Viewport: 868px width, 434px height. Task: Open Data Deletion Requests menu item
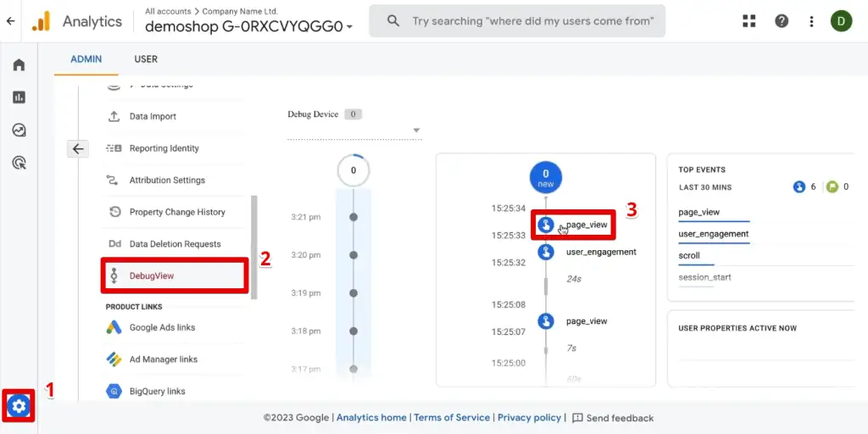[173, 244]
